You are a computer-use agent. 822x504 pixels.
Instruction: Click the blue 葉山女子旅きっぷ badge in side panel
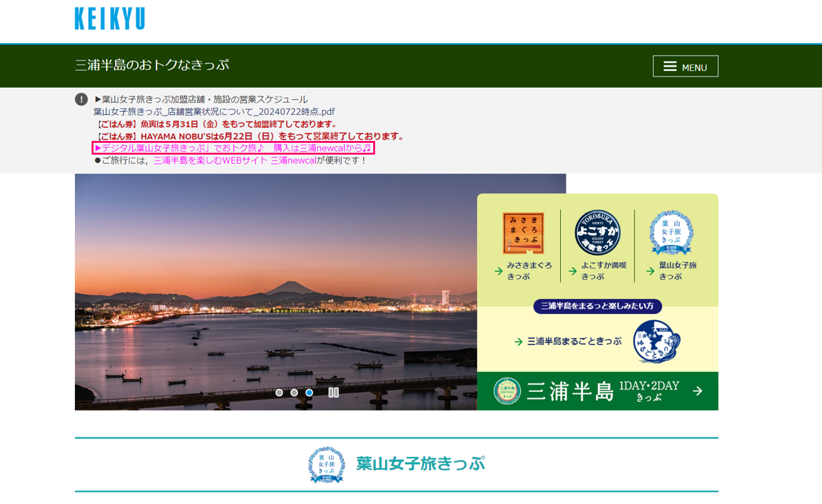[x=671, y=233]
